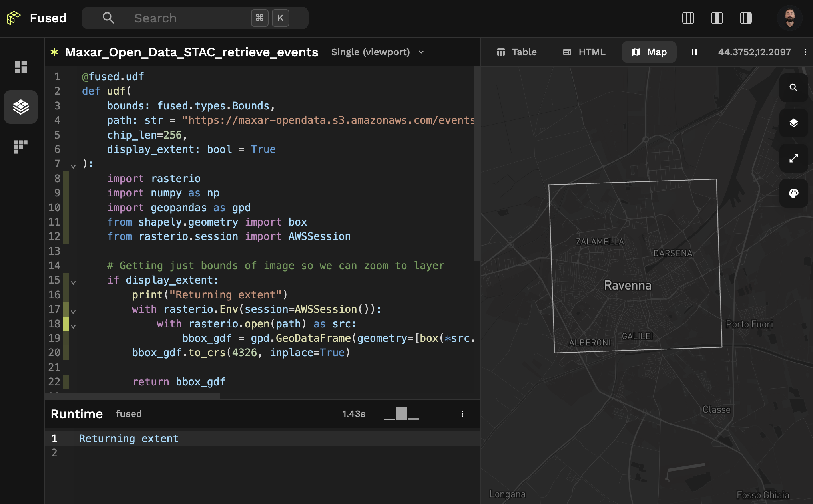The image size is (813, 504).
Task: Switch to the Table tab
Action: 517,52
